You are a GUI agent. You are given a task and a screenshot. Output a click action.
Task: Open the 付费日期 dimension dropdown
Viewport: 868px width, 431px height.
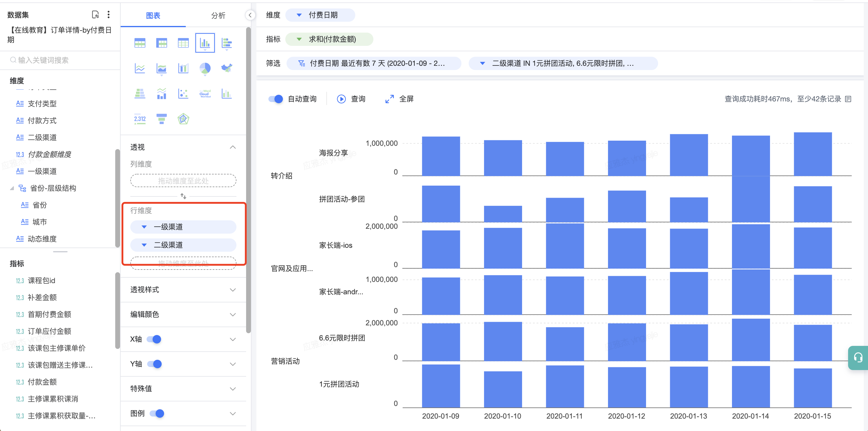pyautogui.click(x=299, y=15)
